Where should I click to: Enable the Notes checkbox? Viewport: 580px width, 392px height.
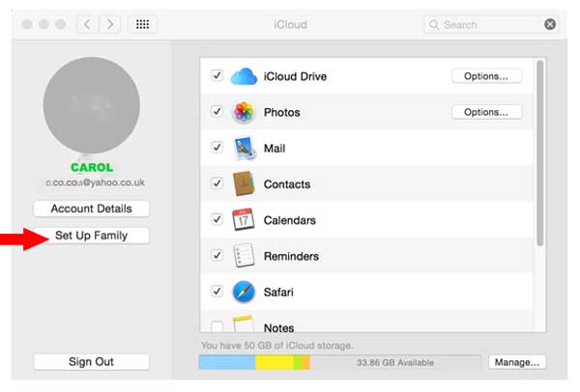pos(217,326)
